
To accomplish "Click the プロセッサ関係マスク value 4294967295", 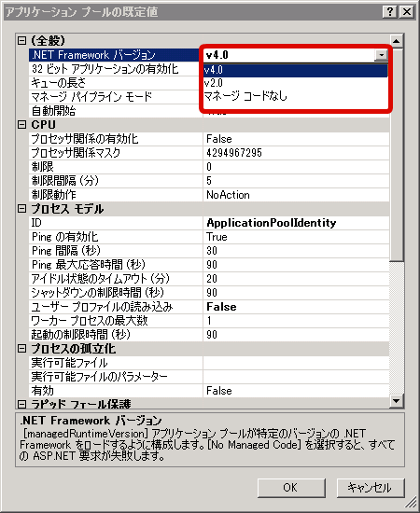I will tap(234, 153).
